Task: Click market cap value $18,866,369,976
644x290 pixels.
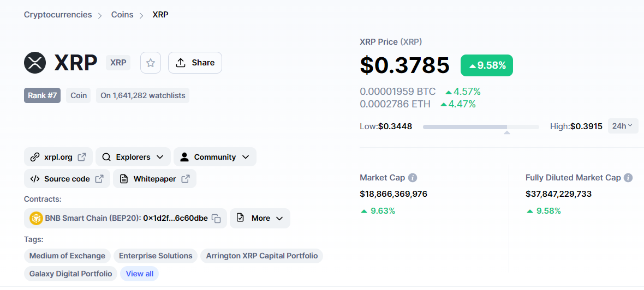Action: [393, 194]
